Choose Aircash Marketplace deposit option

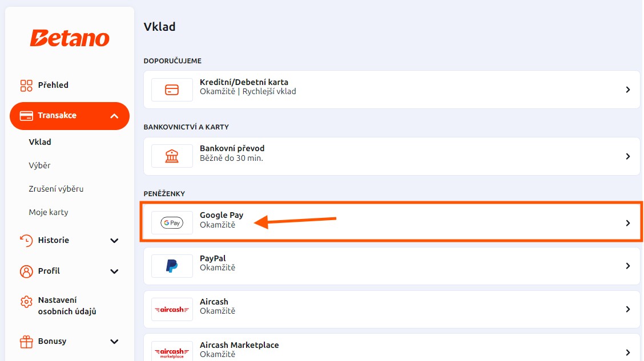[392, 348]
